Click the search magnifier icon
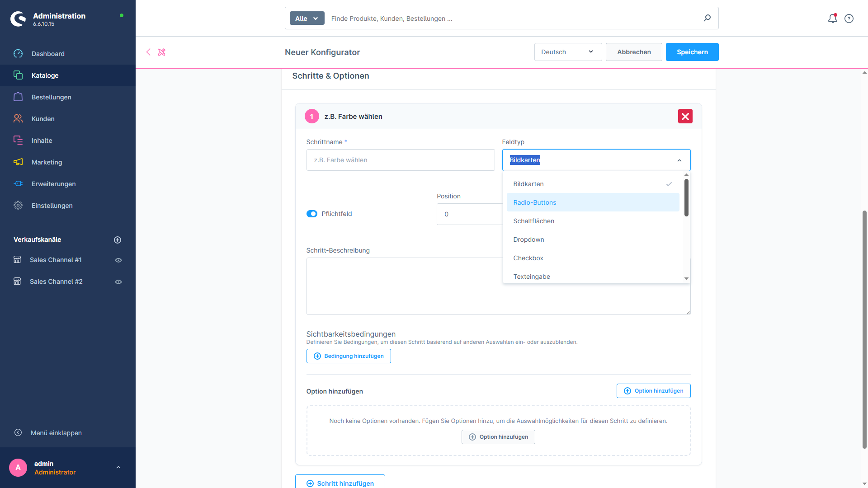Image resolution: width=868 pixels, height=488 pixels. click(707, 18)
